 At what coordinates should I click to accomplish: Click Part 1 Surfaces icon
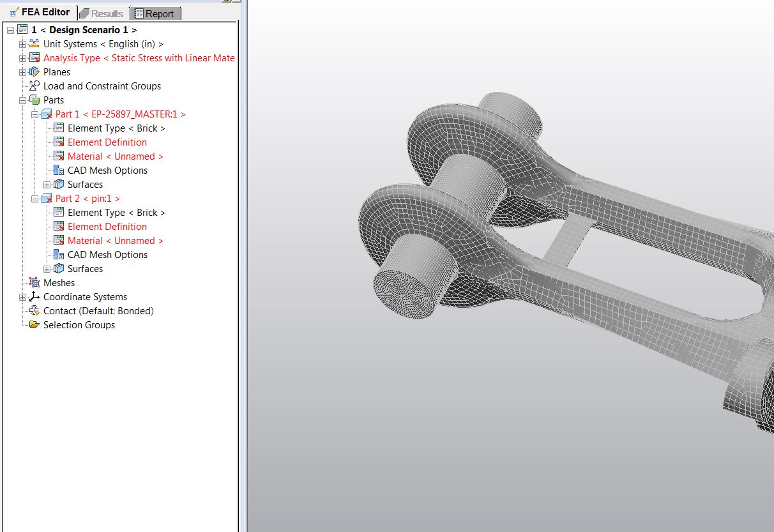59,184
